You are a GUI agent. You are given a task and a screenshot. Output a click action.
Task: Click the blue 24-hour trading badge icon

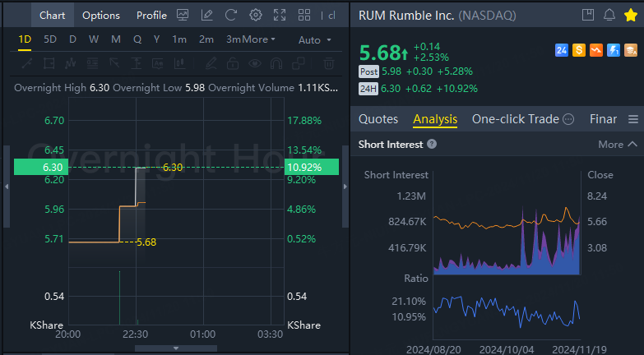click(562, 51)
